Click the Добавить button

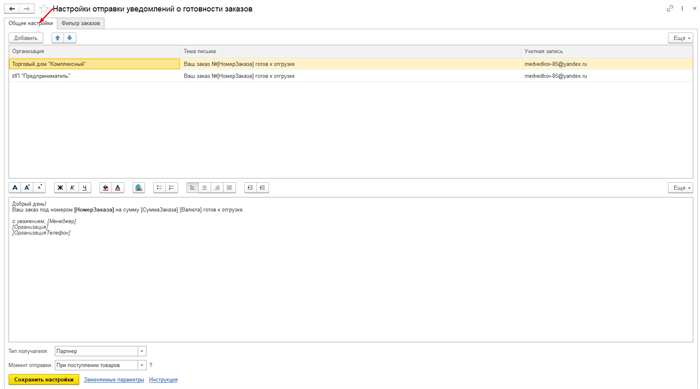[26, 38]
